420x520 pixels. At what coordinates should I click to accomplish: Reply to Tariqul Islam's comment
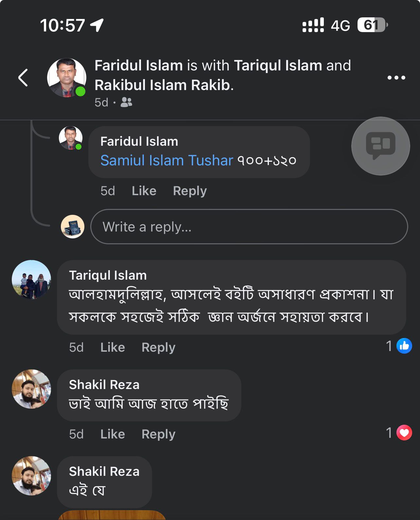[x=158, y=347]
